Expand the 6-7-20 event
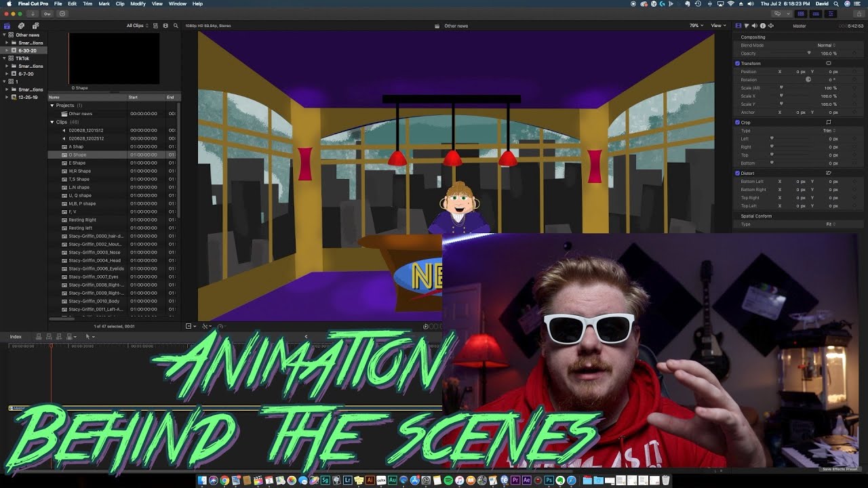868x488 pixels. click(x=7, y=74)
